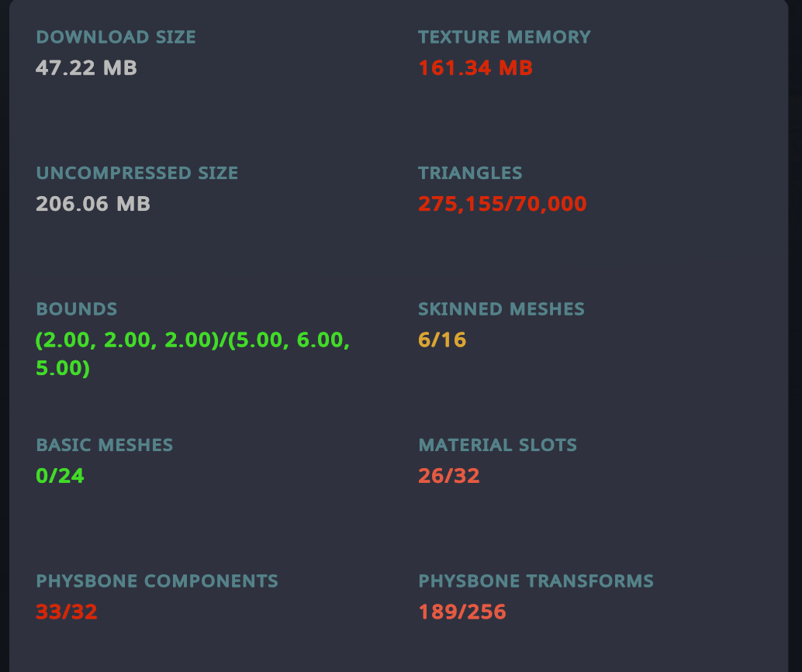Select the 33/32 PhysBone components value

coord(67,612)
